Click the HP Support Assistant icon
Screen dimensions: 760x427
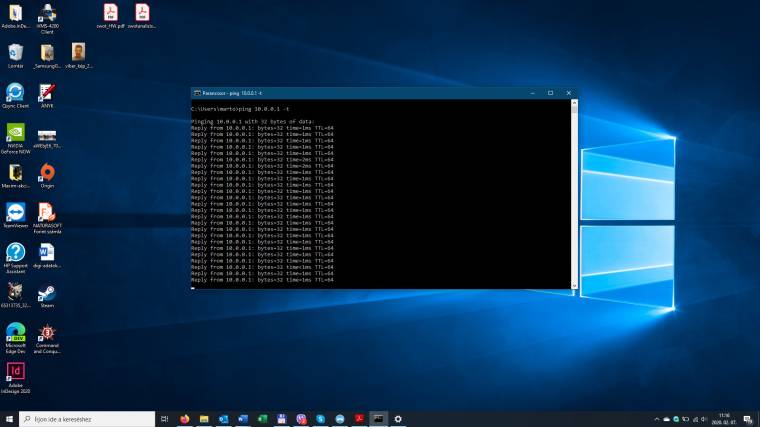pos(16,253)
